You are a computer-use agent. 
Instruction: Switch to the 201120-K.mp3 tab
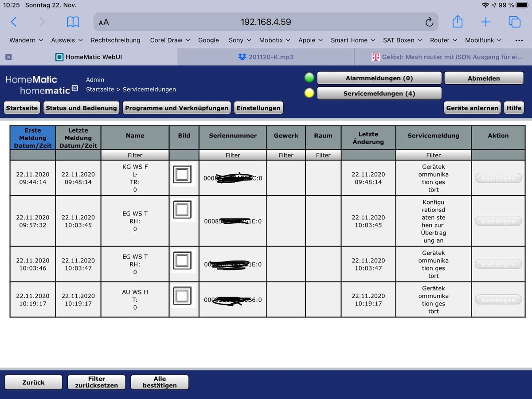coord(266,57)
